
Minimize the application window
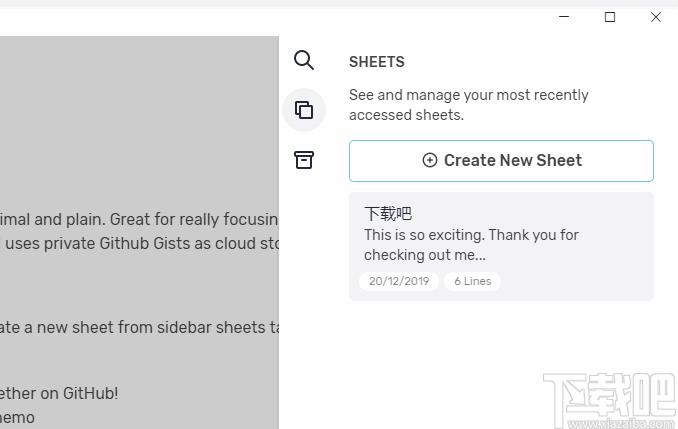pyautogui.click(x=564, y=17)
